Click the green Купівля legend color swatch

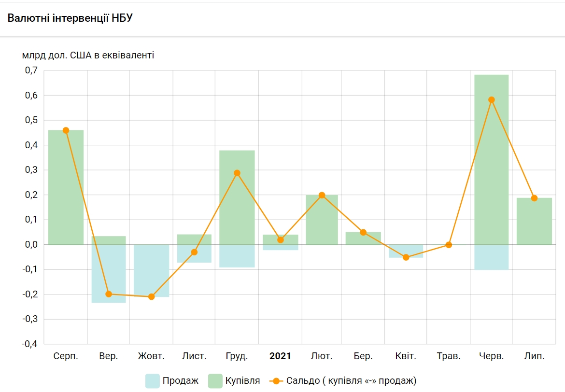[215, 381]
